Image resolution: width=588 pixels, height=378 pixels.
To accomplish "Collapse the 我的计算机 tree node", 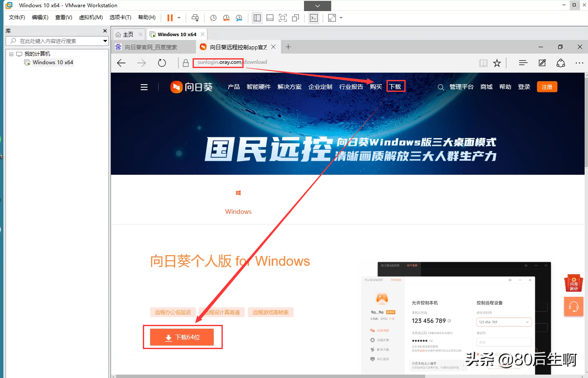I will tap(11, 54).
